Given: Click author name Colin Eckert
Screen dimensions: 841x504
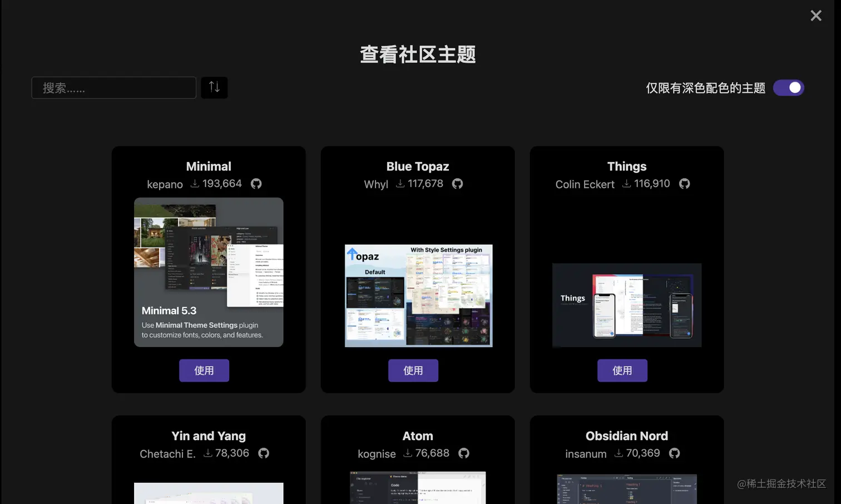Looking at the screenshot, I should (585, 184).
